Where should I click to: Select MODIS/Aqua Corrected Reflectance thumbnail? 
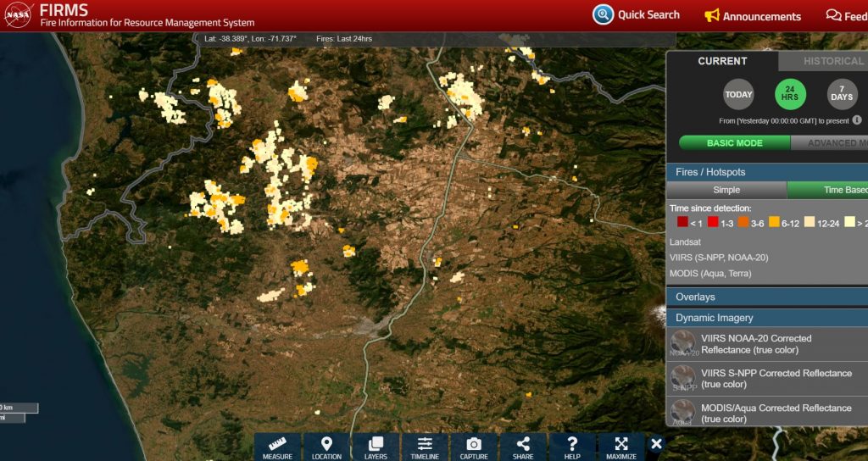pyautogui.click(x=683, y=413)
